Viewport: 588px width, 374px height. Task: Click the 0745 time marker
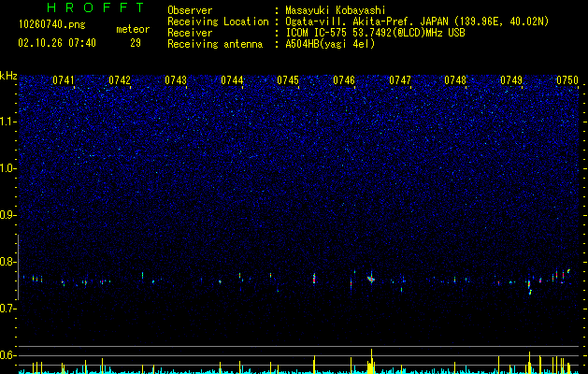coord(288,80)
